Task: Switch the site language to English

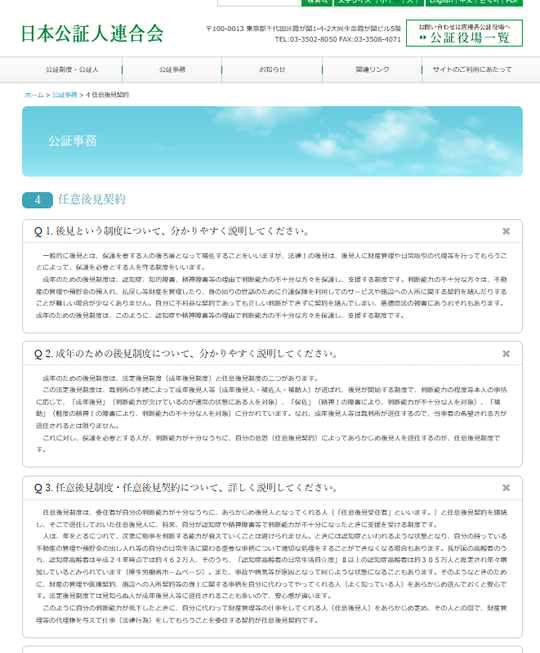Action: click(441, 2)
